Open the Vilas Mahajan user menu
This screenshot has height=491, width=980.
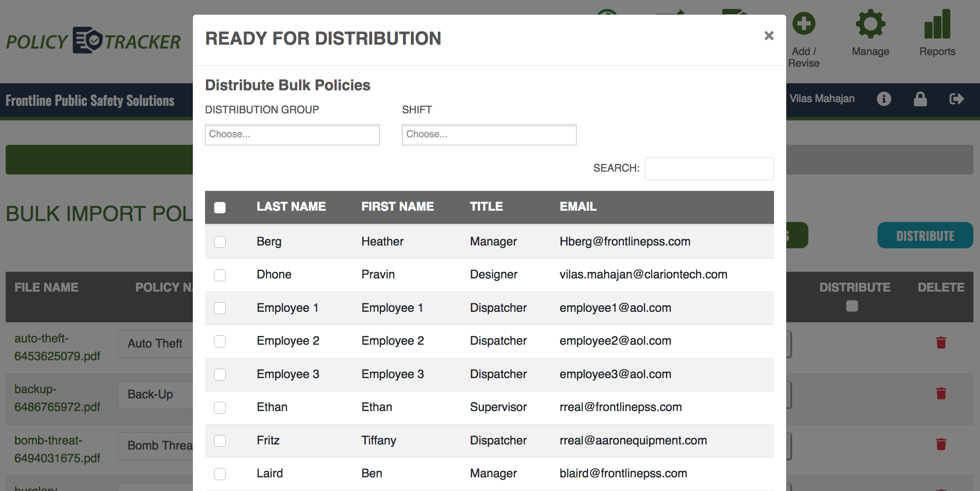[x=822, y=99]
